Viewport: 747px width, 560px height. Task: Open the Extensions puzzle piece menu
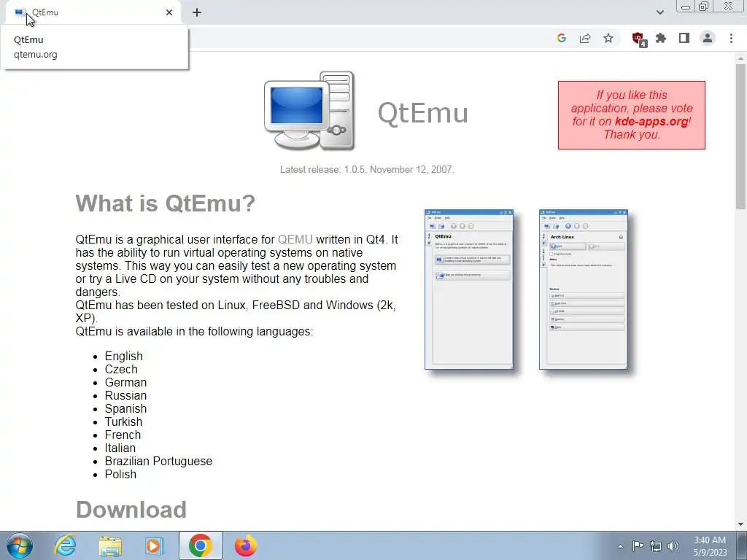pyautogui.click(x=661, y=38)
